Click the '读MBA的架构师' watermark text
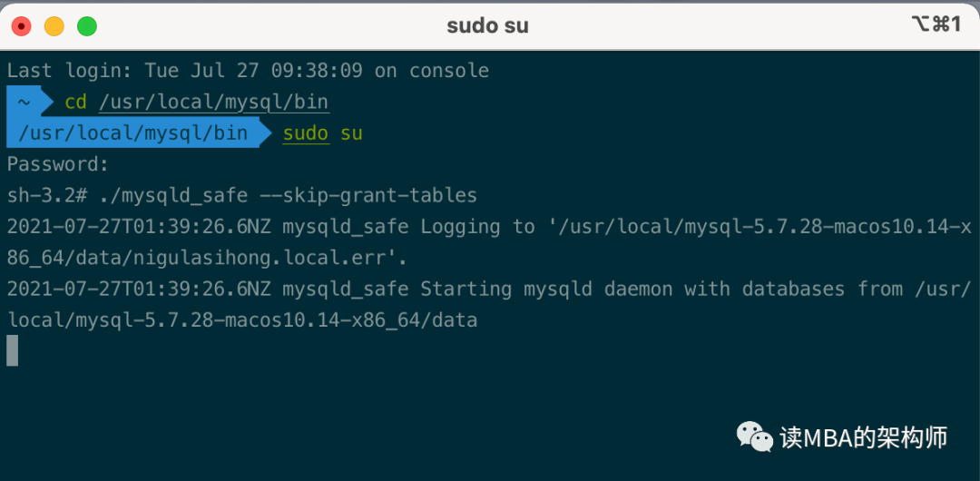This screenshot has width=980, height=481. 864,437
